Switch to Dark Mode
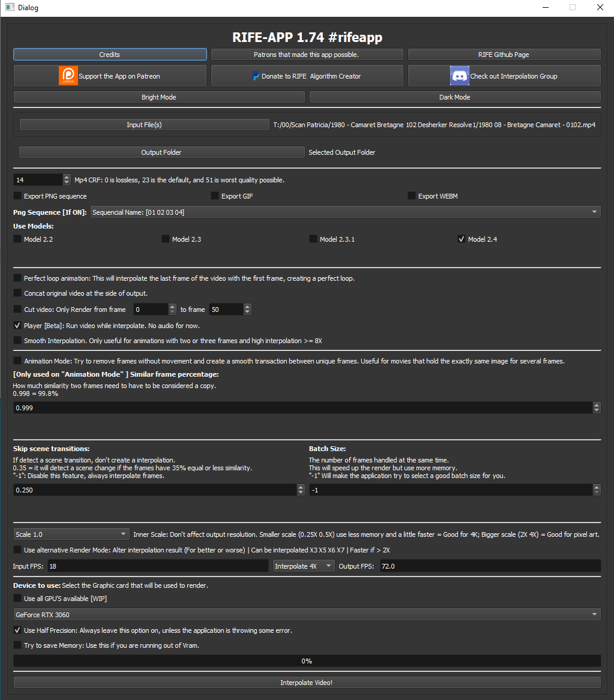The width and height of the screenshot is (614, 700). pos(454,97)
